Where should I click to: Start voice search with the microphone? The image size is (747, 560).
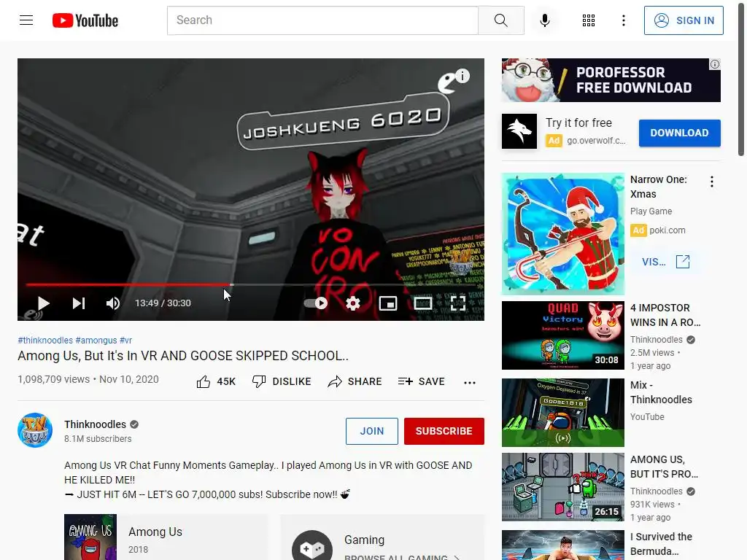pyautogui.click(x=544, y=20)
